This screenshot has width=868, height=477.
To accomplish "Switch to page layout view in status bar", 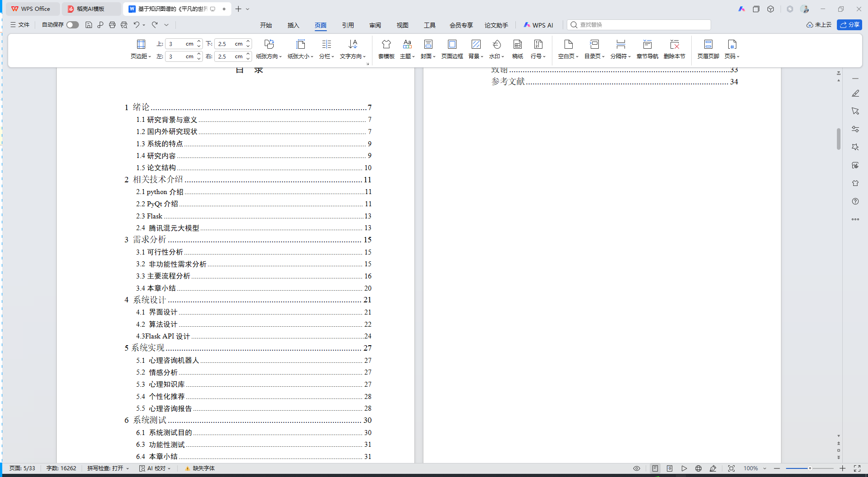I will (655, 468).
